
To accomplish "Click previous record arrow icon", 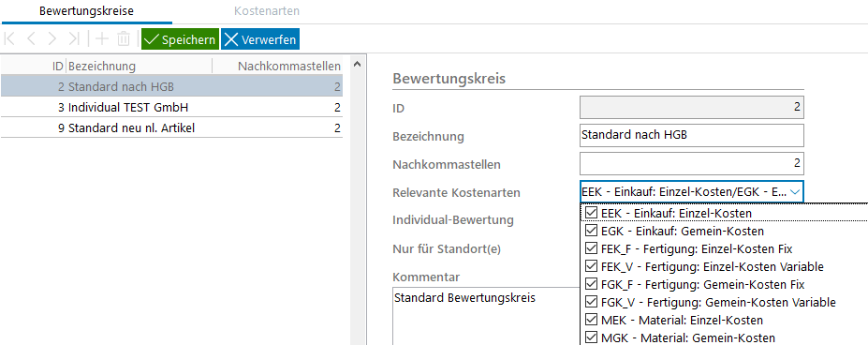I will point(32,38).
